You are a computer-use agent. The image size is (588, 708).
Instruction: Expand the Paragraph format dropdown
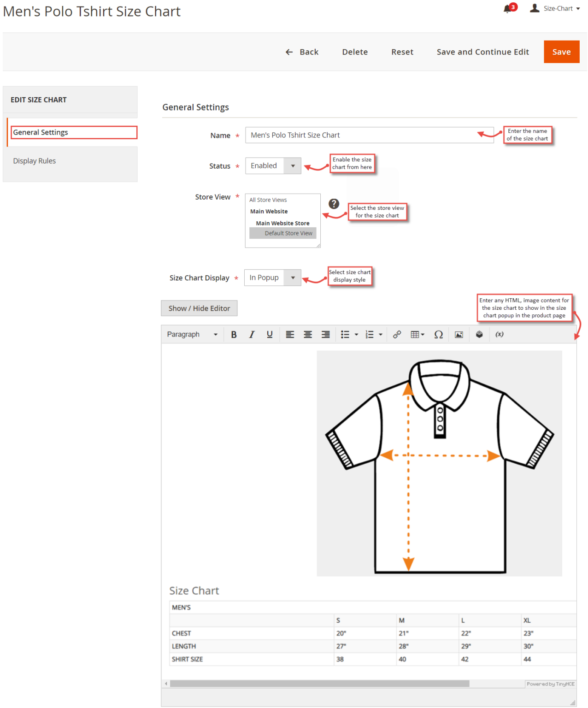[x=192, y=334]
